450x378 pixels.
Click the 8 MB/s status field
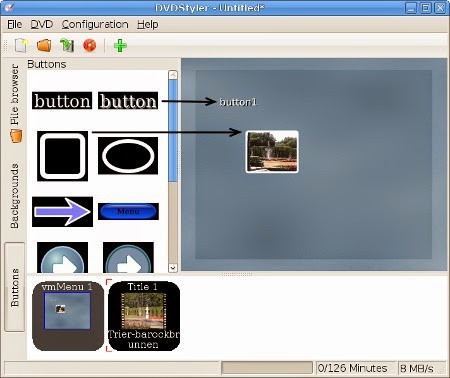pyautogui.click(x=422, y=368)
